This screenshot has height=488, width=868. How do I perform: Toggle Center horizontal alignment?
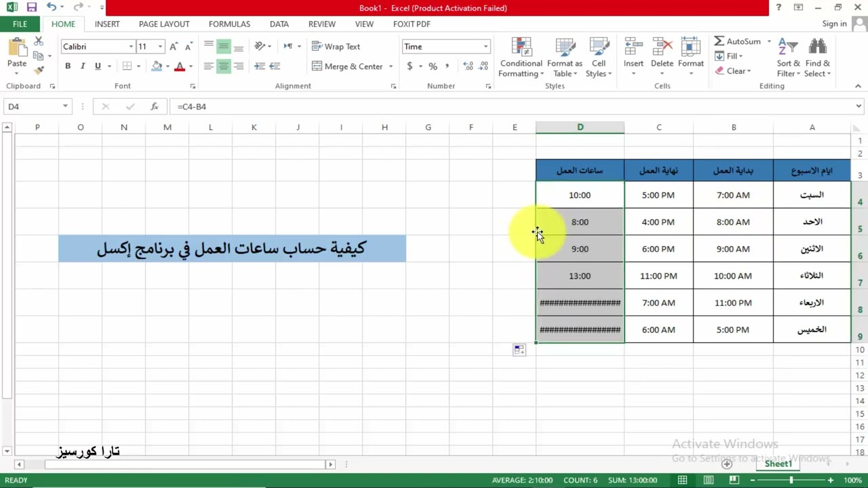coord(224,66)
